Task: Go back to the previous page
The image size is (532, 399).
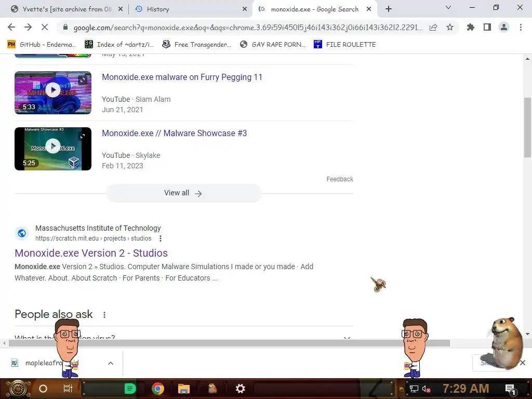Action: click(11, 27)
